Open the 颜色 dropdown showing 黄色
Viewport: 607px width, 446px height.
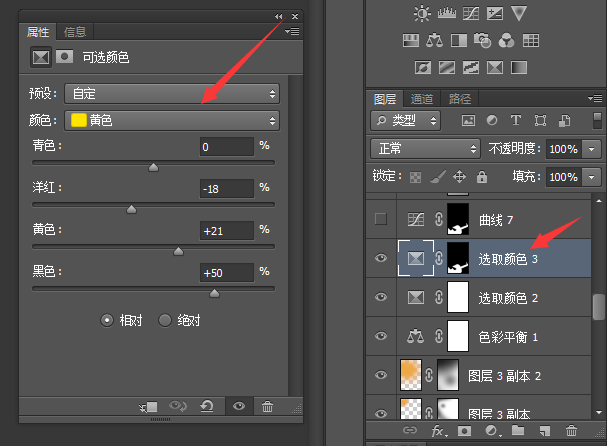[172, 120]
